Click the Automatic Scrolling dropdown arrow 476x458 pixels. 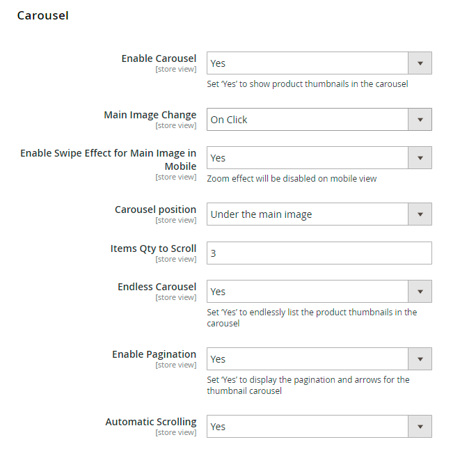click(420, 427)
